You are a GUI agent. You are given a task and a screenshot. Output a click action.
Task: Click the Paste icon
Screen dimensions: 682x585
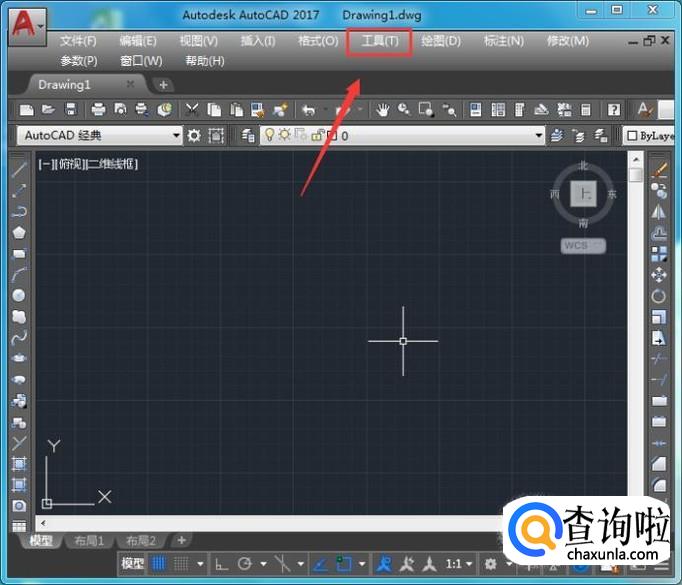(236, 110)
